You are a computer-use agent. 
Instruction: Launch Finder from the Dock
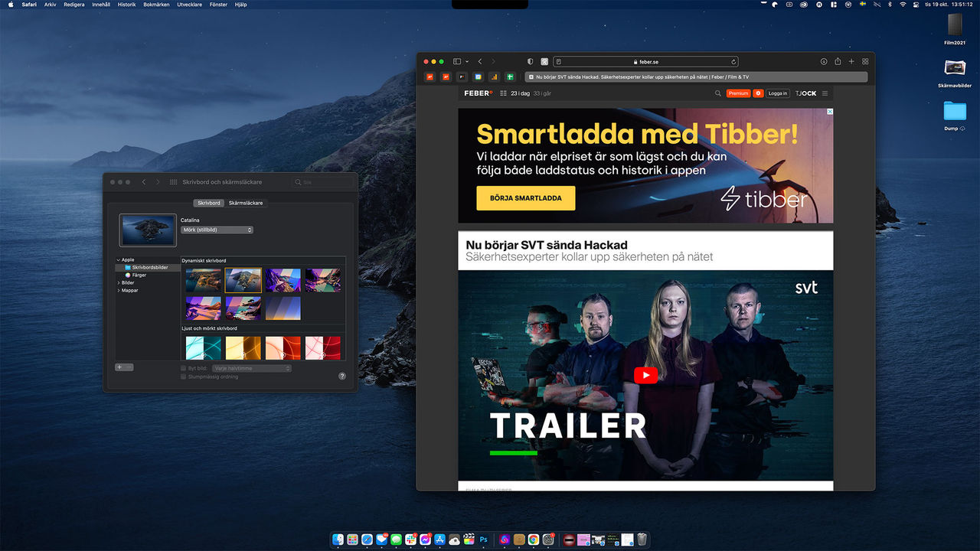click(338, 540)
